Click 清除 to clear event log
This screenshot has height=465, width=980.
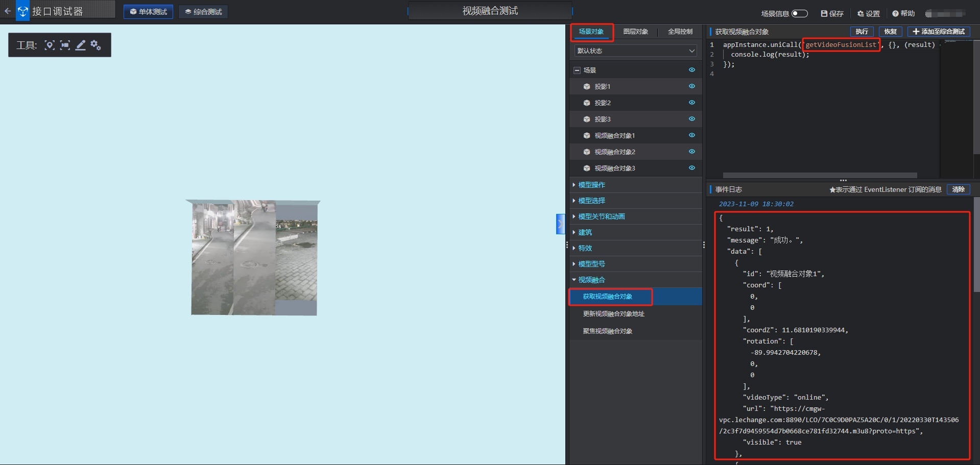point(958,189)
